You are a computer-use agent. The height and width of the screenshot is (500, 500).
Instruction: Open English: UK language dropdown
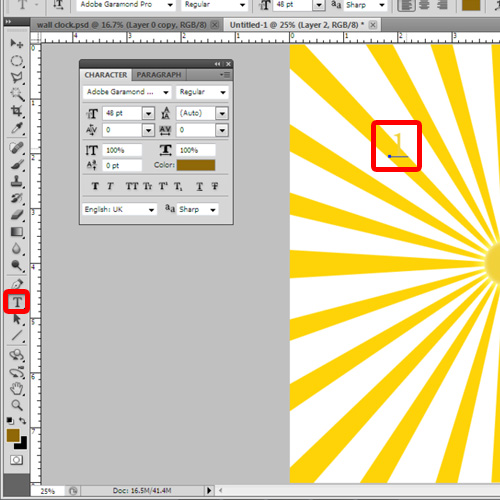pyautogui.click(x=119, y=209)
